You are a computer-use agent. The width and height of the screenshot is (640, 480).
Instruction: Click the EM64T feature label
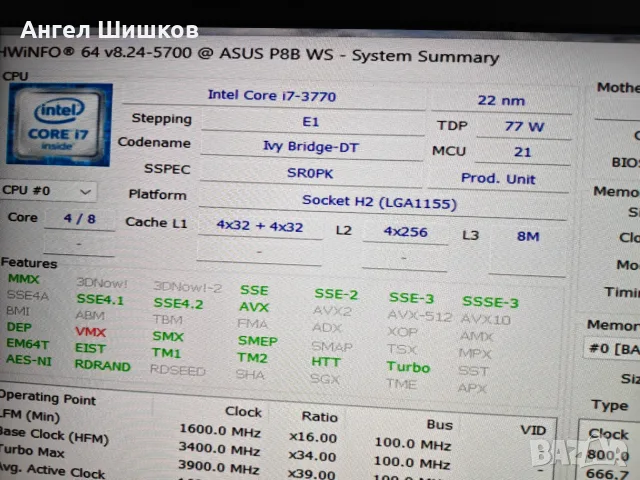[27, 344]
